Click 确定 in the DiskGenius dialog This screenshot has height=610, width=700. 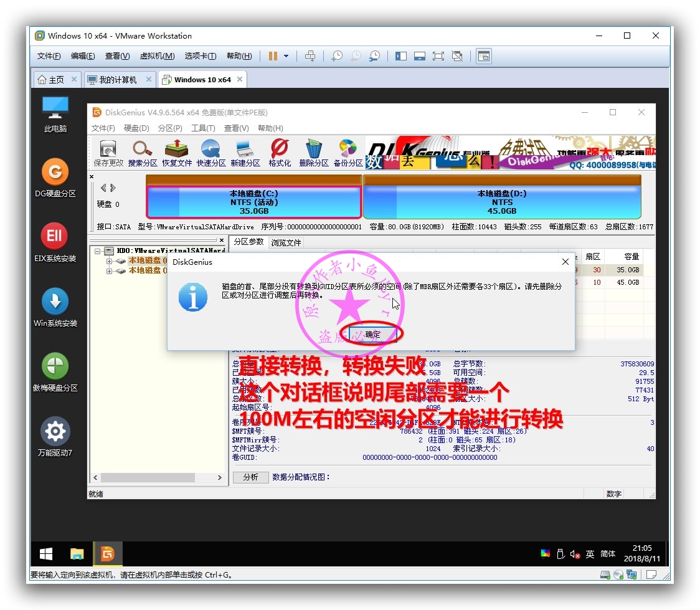click(x=374, y=334)
